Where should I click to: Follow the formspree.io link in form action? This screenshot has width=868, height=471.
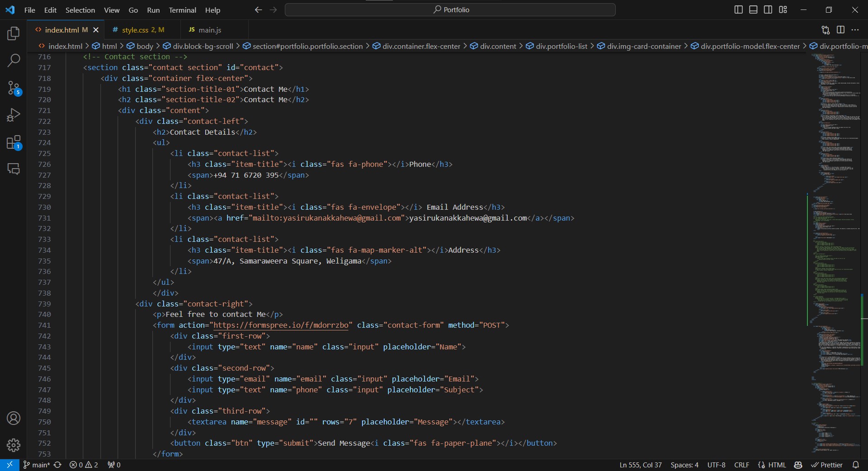coord(281,325)
